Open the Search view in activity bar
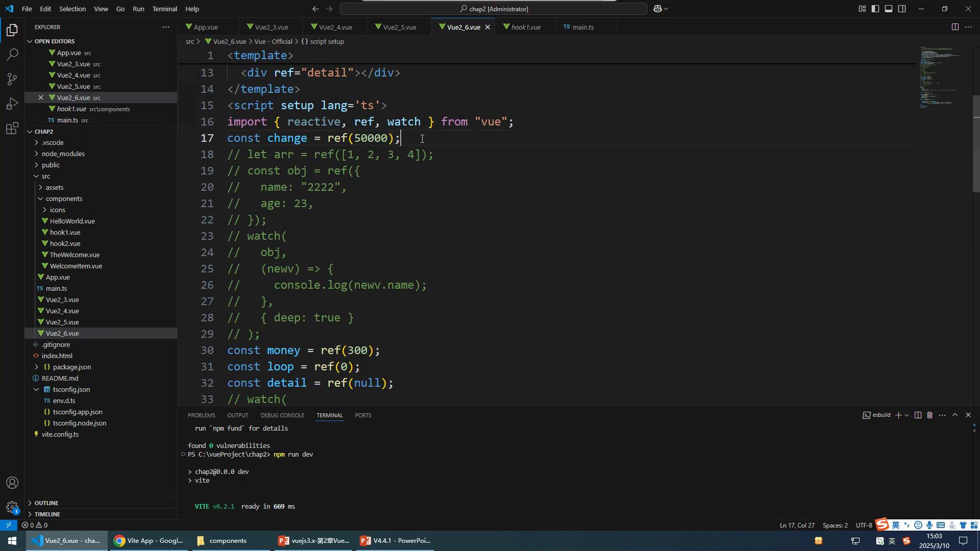Screen dimensions: 980x551 tap(12, 55)
